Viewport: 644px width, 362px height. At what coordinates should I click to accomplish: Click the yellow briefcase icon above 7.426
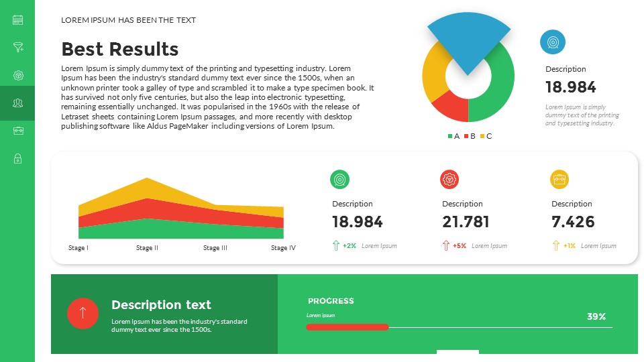point(559,179)
